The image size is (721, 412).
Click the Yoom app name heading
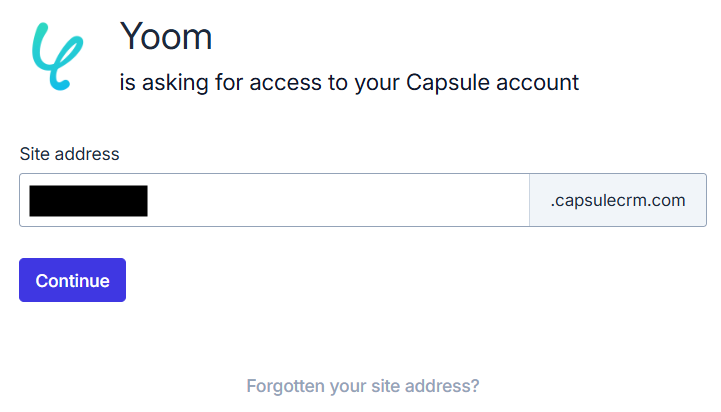point(166,37)
